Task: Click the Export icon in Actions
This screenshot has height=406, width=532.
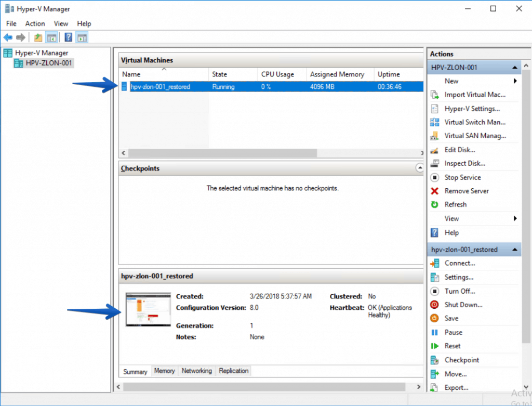Action: (435, 387)
